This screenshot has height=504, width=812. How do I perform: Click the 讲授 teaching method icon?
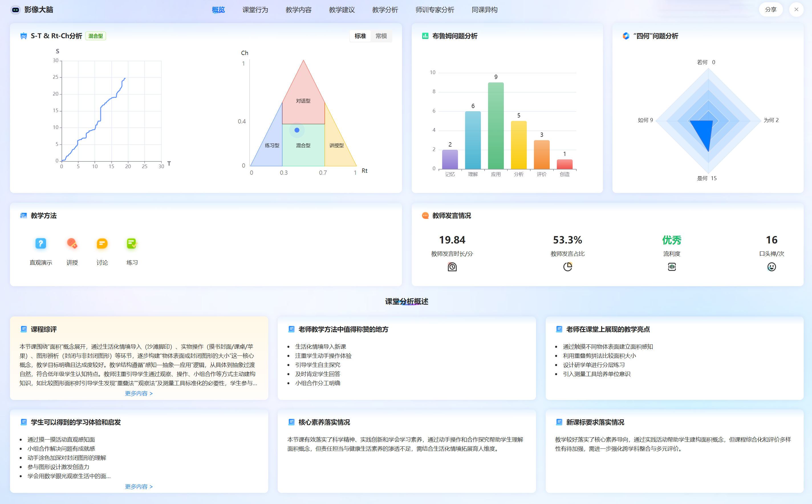click(x=72, y=244)
